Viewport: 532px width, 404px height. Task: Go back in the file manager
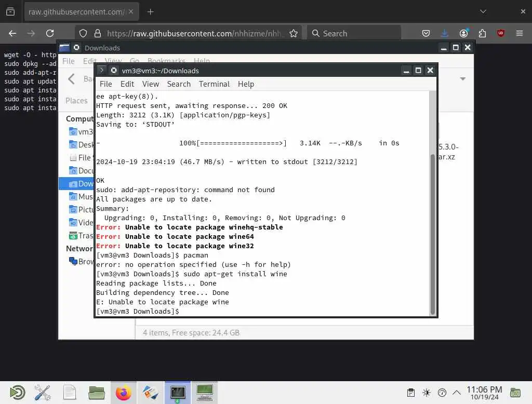pos(71,79)
